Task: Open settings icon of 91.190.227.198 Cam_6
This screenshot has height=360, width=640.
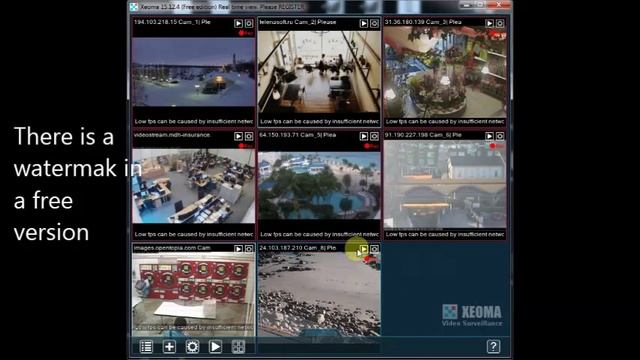Action: point(500,136)
